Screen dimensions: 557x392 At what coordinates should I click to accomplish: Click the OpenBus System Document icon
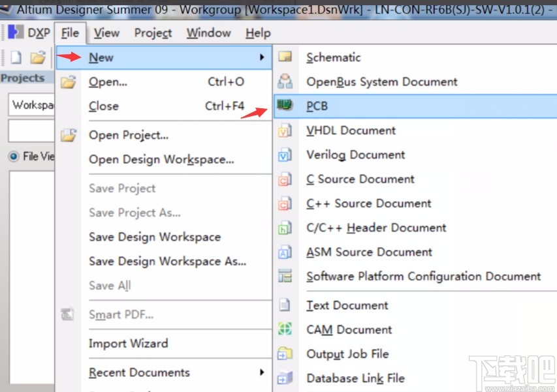pos(285,82)
